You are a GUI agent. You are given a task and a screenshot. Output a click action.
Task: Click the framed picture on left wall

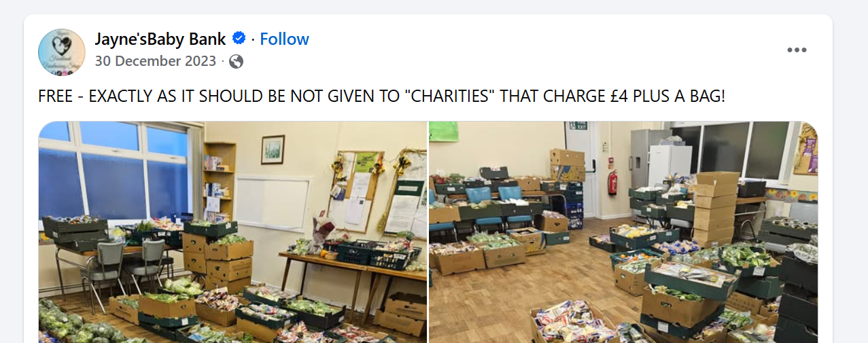[x=273, y=149]
